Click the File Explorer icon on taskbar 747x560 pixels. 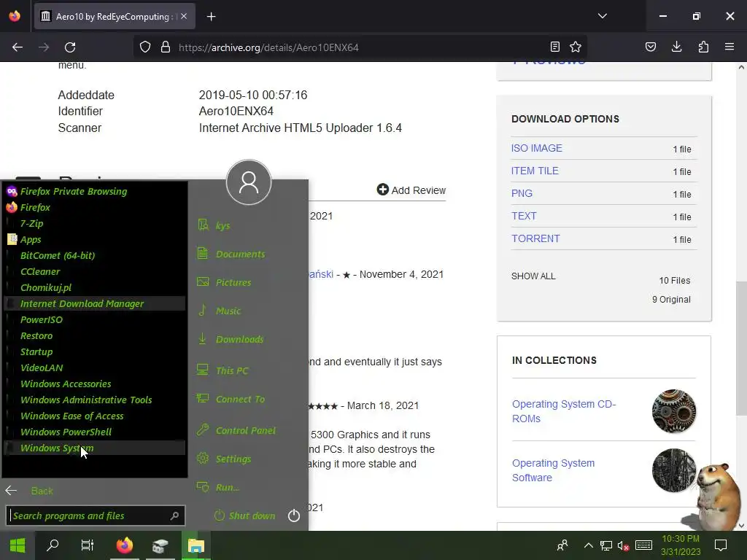click(196, 545)
